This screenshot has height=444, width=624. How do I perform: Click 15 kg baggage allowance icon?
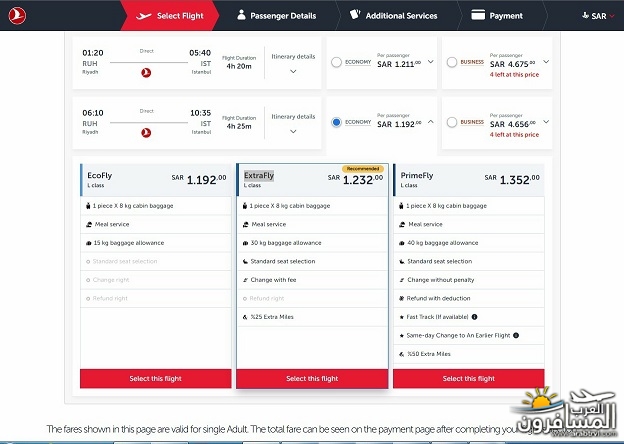(x=88, y=243)
